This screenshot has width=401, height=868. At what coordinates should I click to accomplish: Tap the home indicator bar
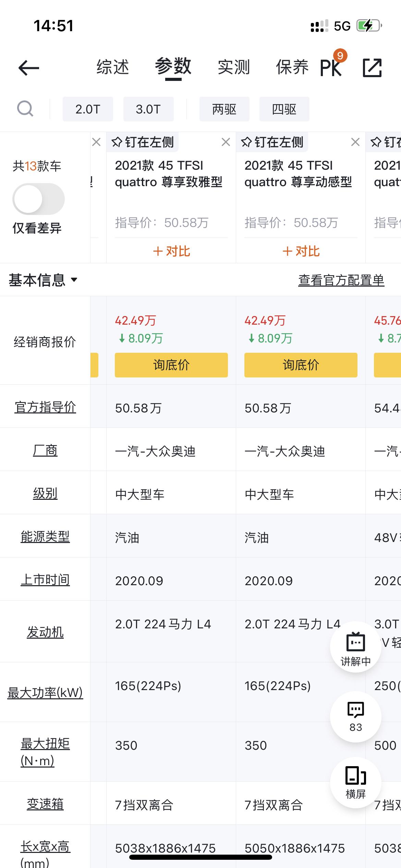pyautogui.click(x=200, y=857)
